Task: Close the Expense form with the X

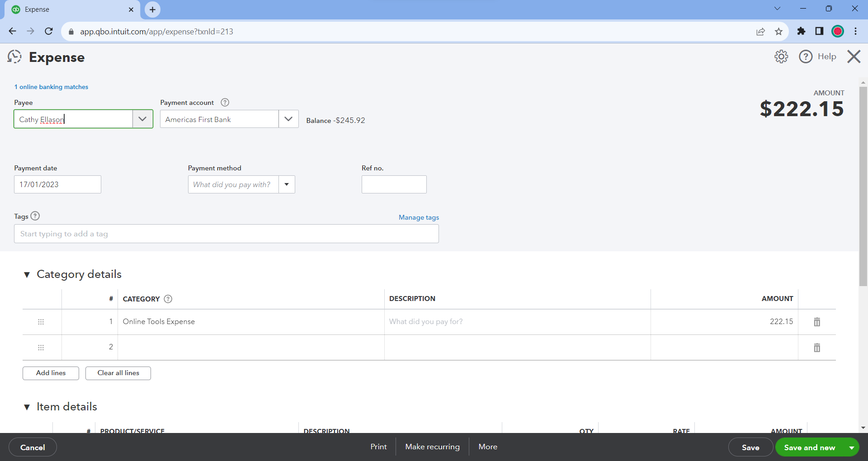Action: tap(854, 56)
